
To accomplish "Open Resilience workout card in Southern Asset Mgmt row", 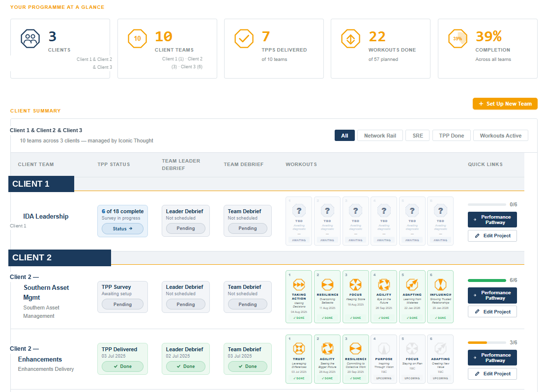I will 327,297.
